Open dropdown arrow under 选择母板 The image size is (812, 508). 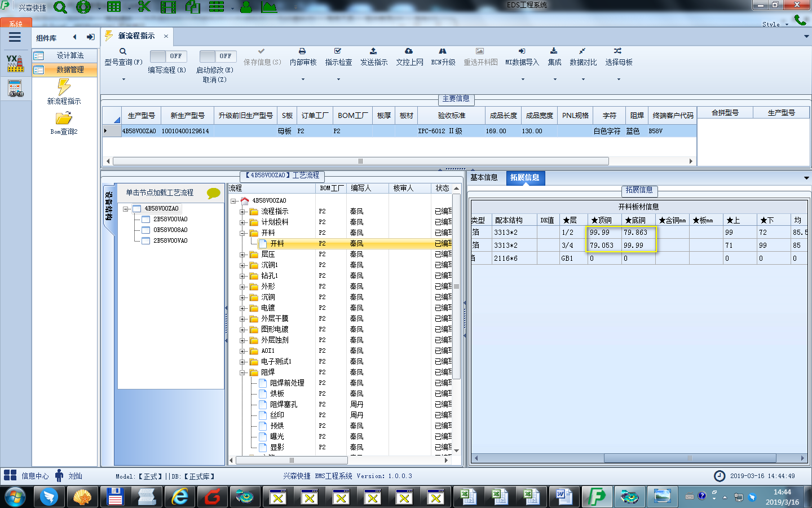coord(619,80)
